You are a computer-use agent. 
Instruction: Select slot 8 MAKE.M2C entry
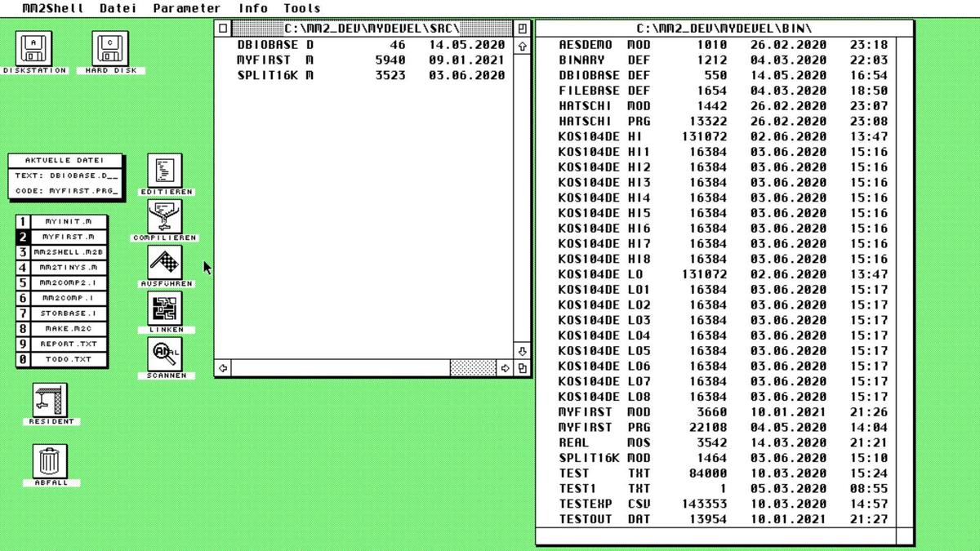point(69,329)
